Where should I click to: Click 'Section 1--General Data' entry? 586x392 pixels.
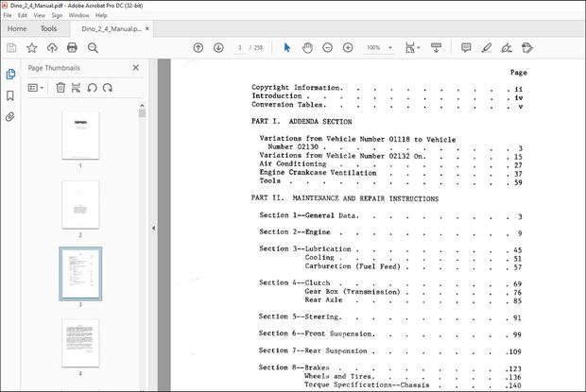click(390, 215)
